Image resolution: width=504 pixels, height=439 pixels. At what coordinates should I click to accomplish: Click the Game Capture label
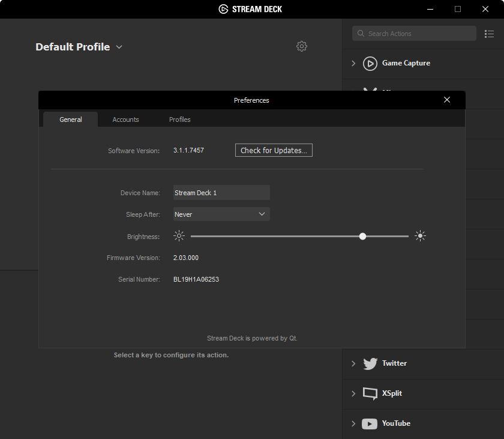point(406,63)
